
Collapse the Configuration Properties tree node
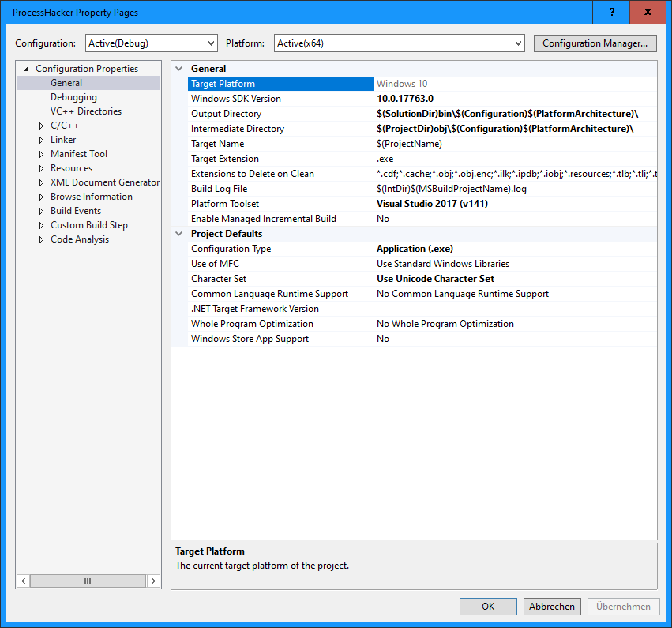pyautogui.click(x=27, y=69)
